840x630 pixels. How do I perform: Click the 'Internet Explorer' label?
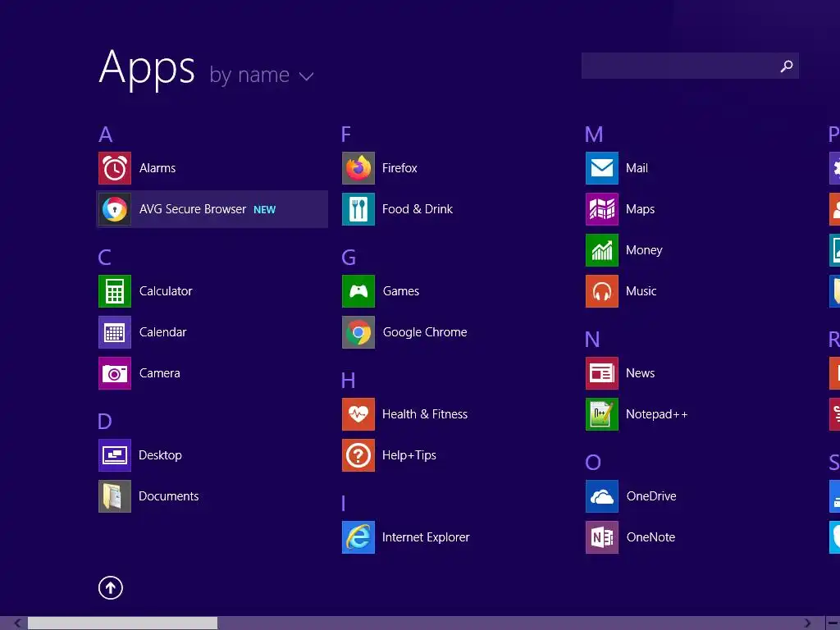pos(426,537)
